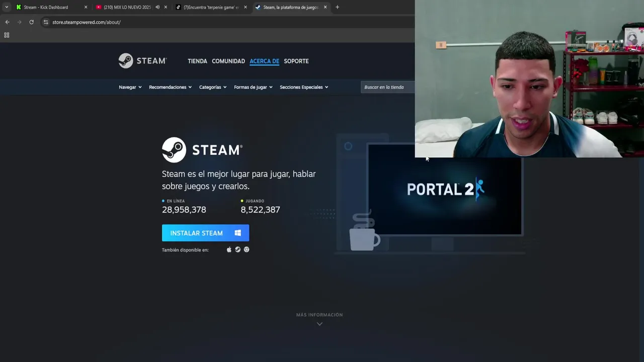Click the webcam overlay video
The height and width of the screenshot is (362, 644).
[x=529, y=79]
